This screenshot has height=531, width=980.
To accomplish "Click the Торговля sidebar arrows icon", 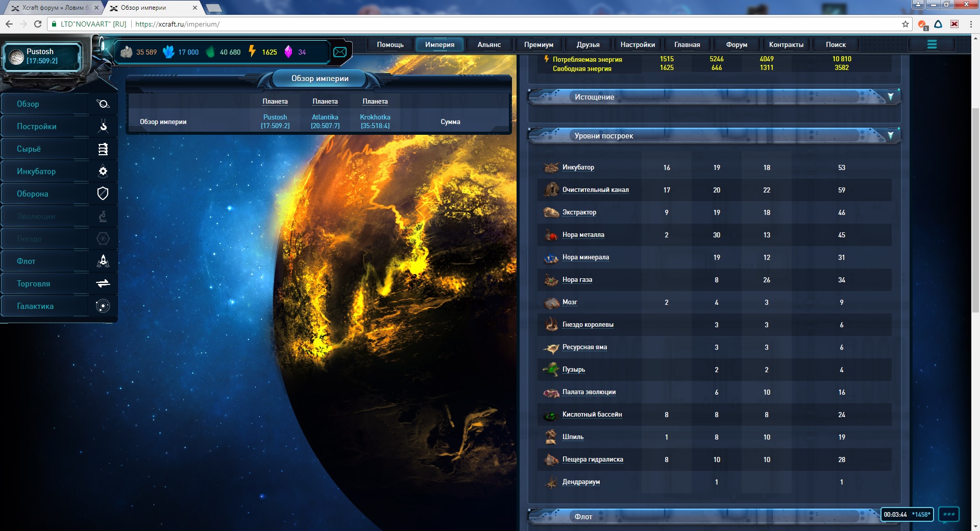I will coord(103,283).
